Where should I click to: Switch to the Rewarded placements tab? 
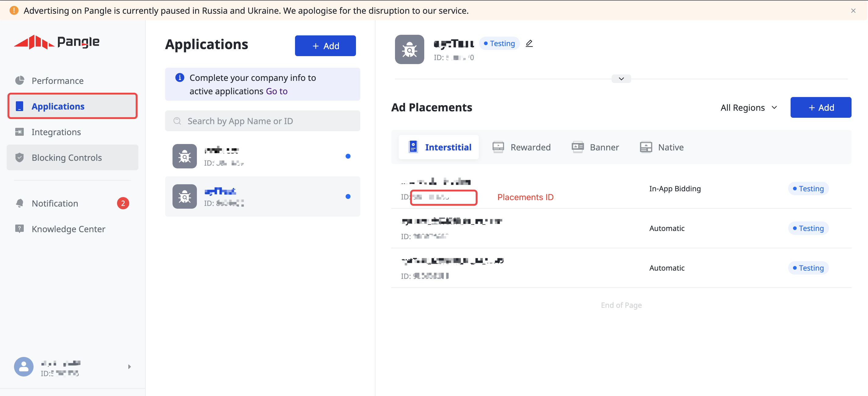tap(530, 147)
